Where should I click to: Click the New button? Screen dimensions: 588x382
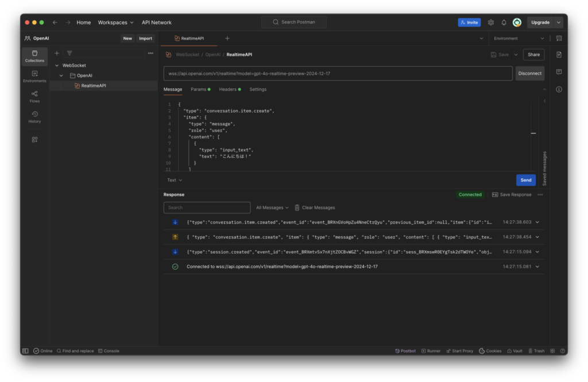point(127,38)
